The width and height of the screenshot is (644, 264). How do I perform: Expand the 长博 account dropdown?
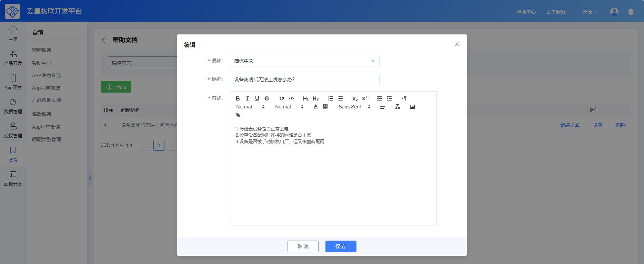point(590,12)
